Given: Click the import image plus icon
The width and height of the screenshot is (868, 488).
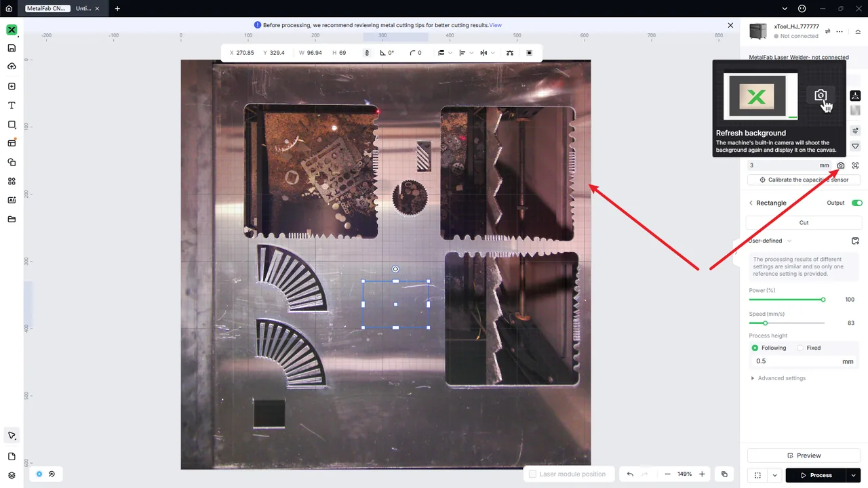Looking at the screenshot, I should click(12, 86).
